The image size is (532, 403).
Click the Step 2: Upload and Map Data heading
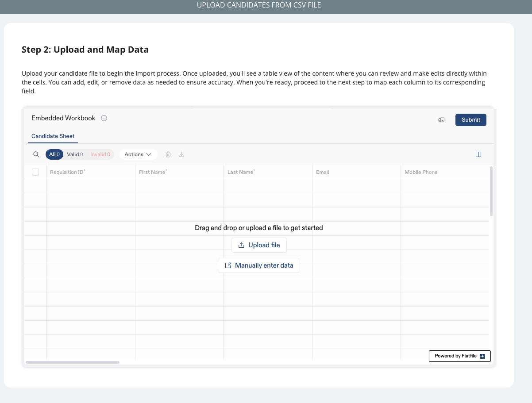point(85,50)
